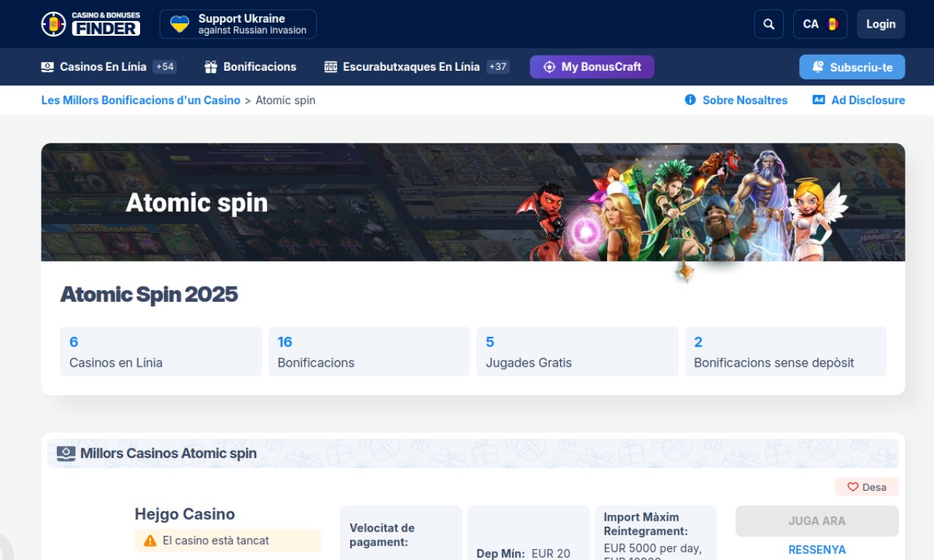
Task: Click the JUGA ARA button
Action: coord(817,521)
